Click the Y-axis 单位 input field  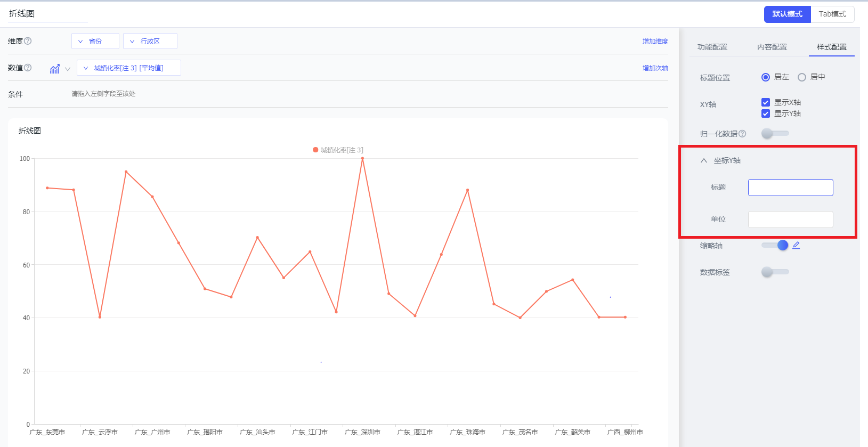point(790,220)
